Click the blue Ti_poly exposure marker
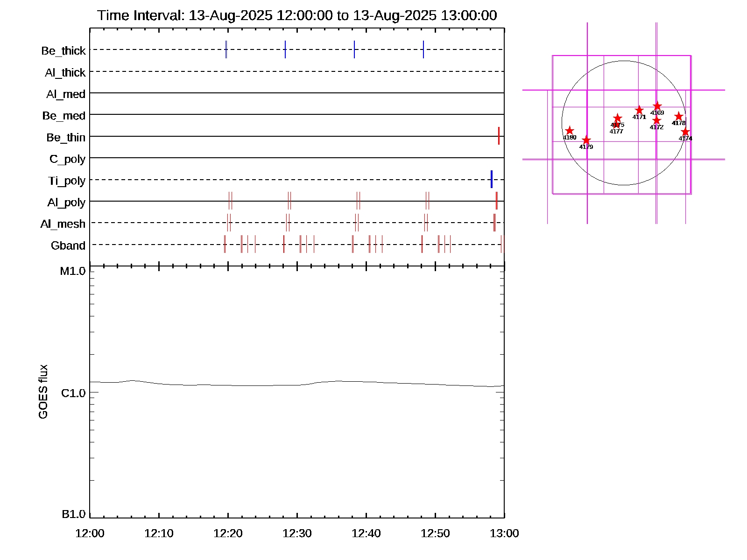747x560 pixels. [492, 179]
